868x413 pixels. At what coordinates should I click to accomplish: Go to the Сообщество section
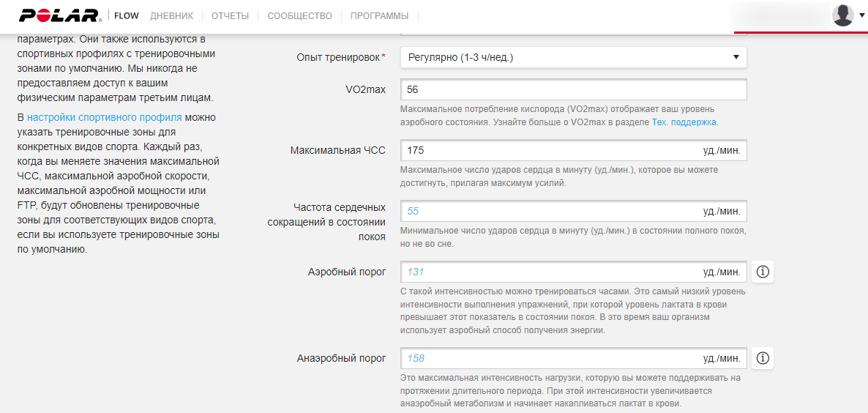click(299, 15)
